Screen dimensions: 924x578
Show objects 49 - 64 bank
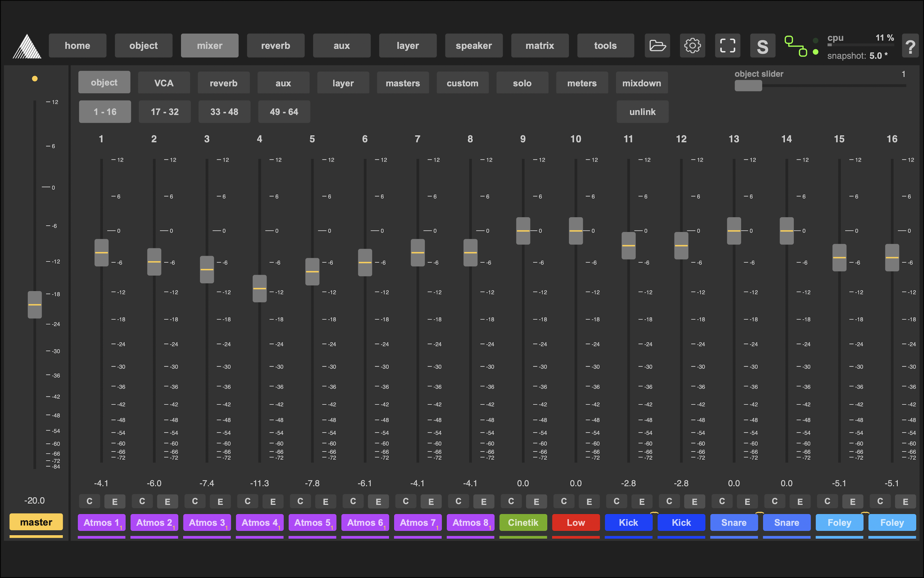coord(284,112)
